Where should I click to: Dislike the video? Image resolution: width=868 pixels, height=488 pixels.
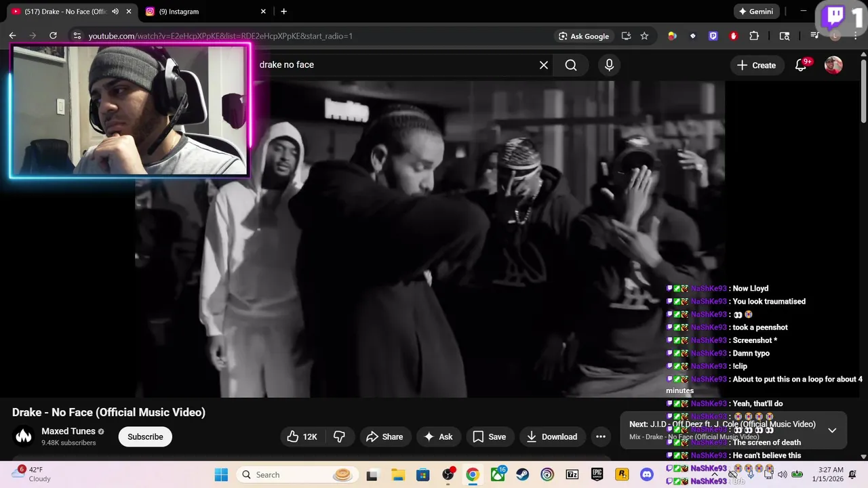(x=339, y=436)
